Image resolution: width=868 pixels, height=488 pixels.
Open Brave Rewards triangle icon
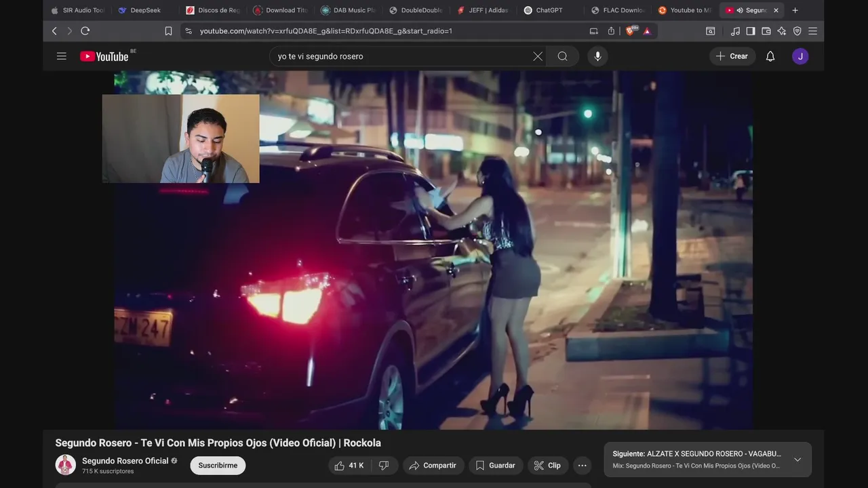[x=647, y=30]
